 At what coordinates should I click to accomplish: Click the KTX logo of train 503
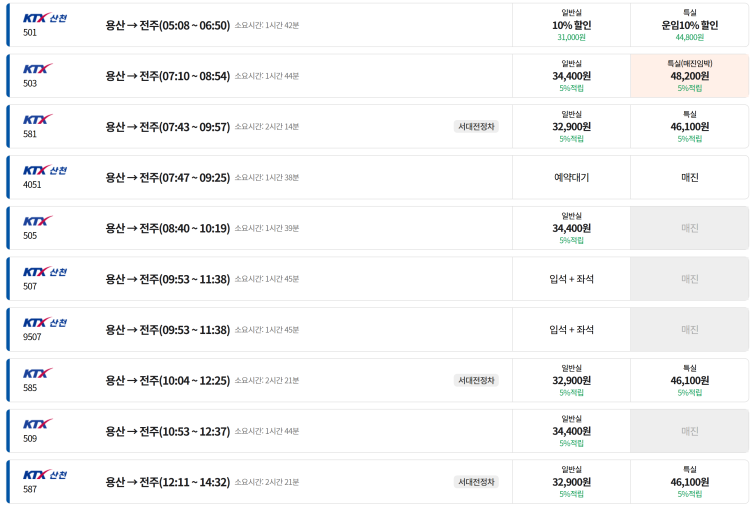pyautogui.click(x=38, y=68)
